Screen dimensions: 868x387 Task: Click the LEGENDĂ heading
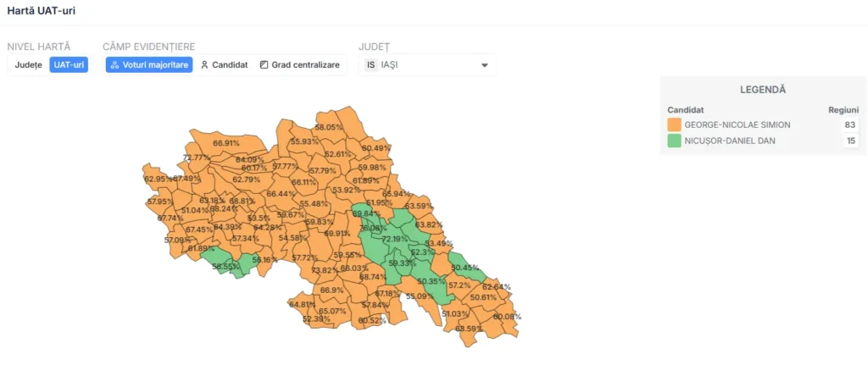tap(763, 90)
